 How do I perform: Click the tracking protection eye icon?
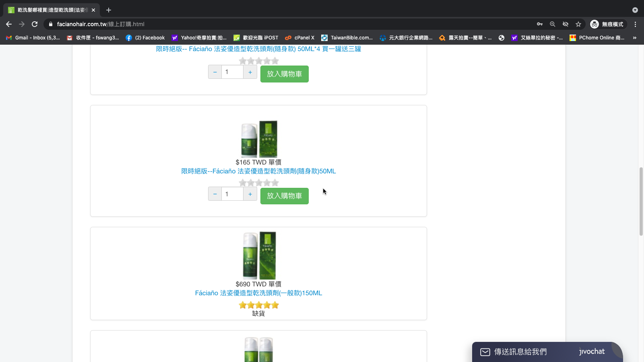click(x=566, y=24)
